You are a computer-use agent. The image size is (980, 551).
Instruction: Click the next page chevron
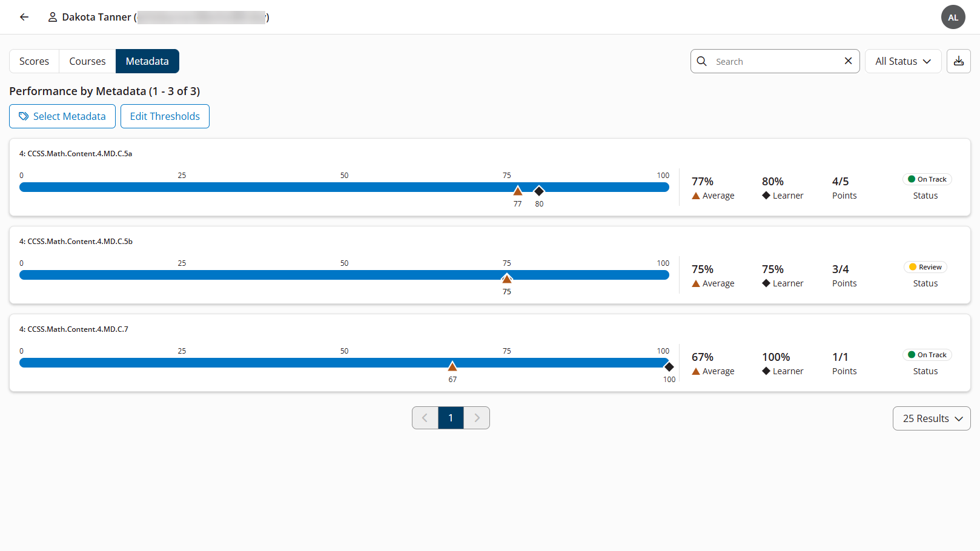click(477, 418)
